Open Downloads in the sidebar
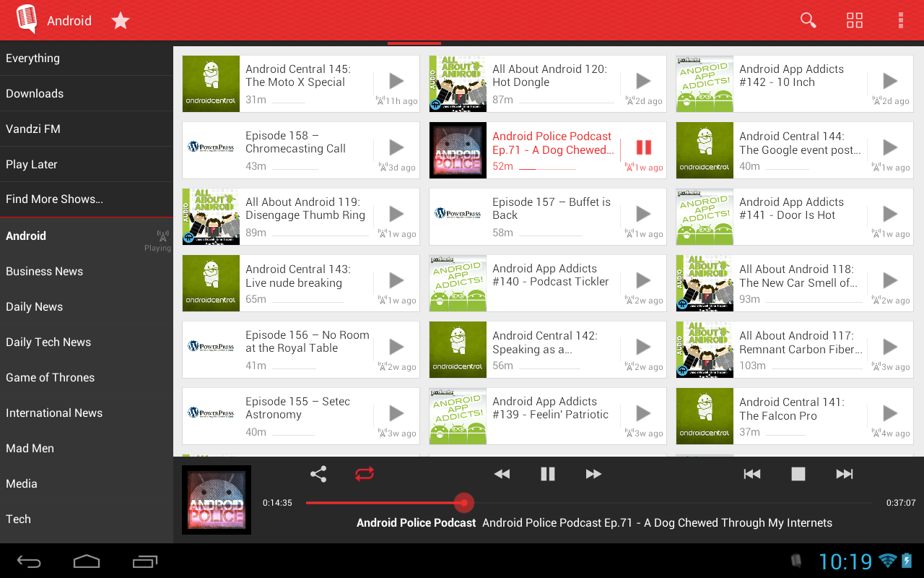The image size is (924, 578). pos(87,94)
